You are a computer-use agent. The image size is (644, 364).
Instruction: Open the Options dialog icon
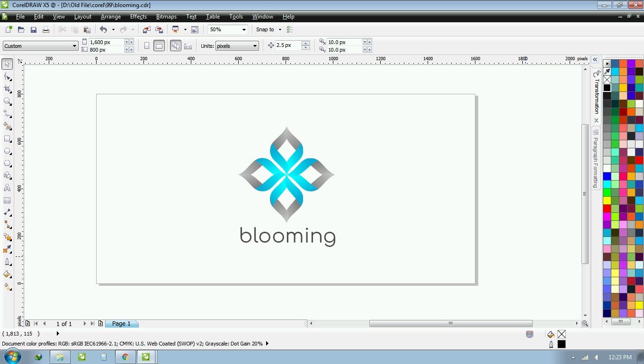[290, 29]
